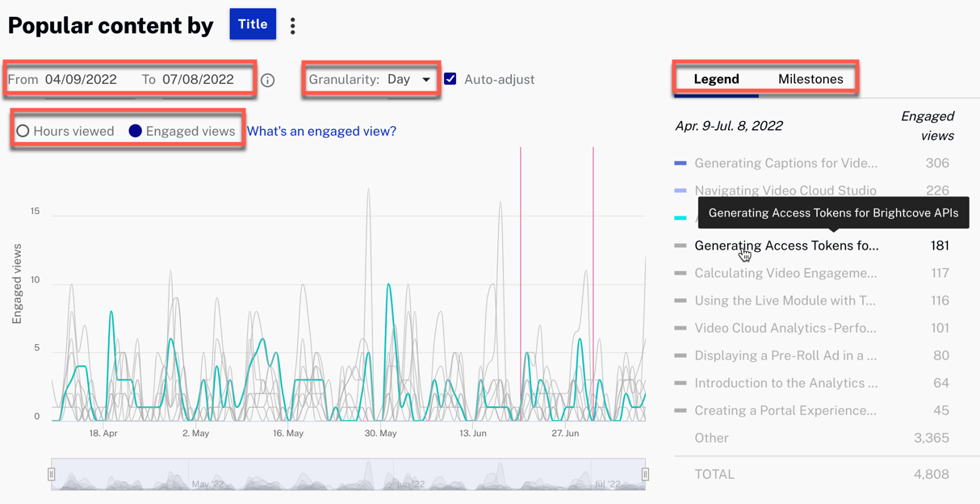Toggle Calculating Video Engagement legend item

pos(785,273)
